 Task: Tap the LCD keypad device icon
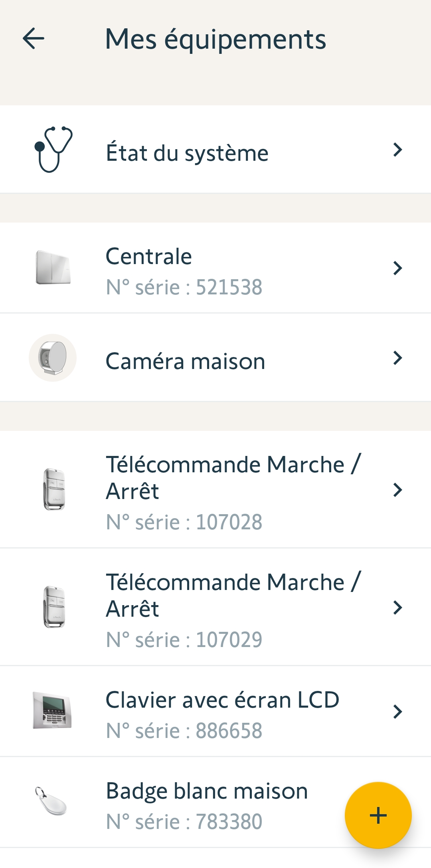tap(52, 710)
